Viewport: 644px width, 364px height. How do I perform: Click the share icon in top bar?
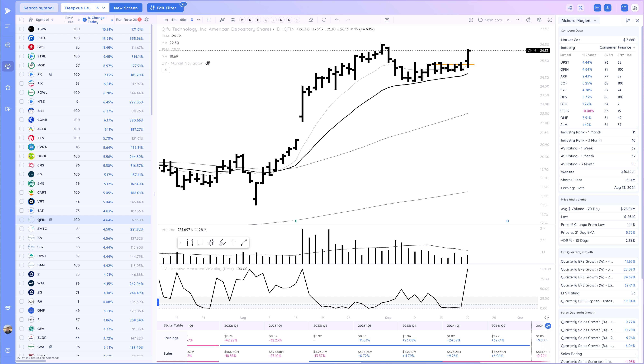pyautogui.click(x=569, y=8)
